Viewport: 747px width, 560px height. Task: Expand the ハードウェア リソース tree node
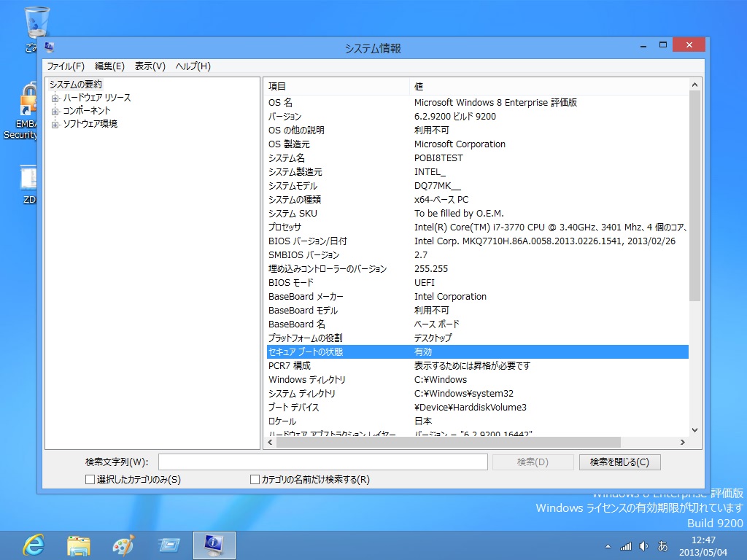click(55, 98)
